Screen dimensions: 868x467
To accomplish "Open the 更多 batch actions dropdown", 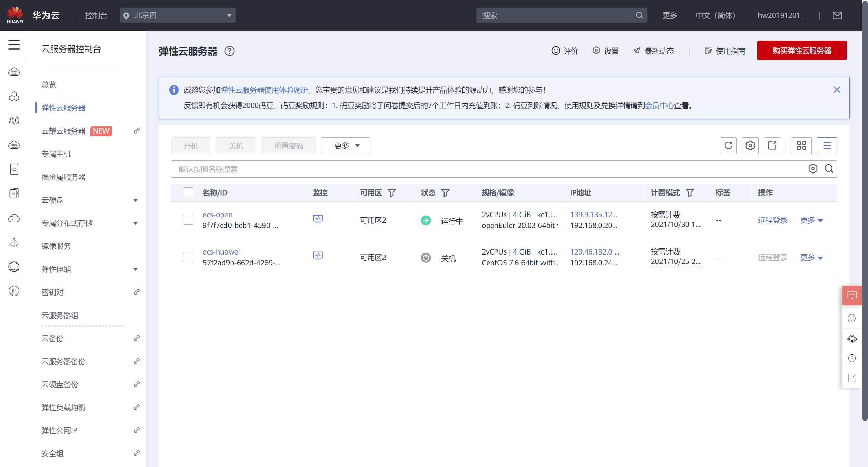I will pos(345,146).
